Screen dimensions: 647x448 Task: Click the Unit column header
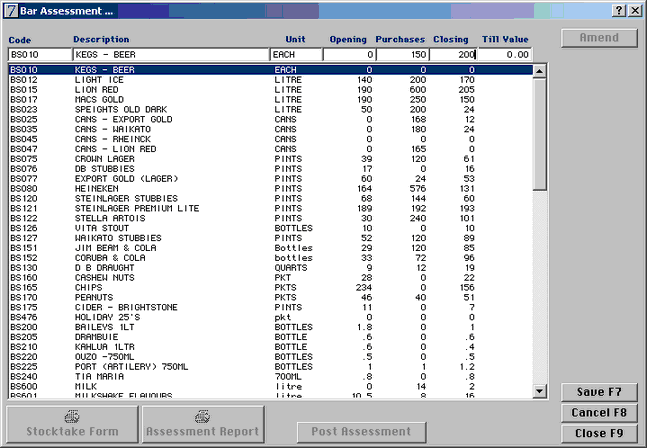coord(295,39)
